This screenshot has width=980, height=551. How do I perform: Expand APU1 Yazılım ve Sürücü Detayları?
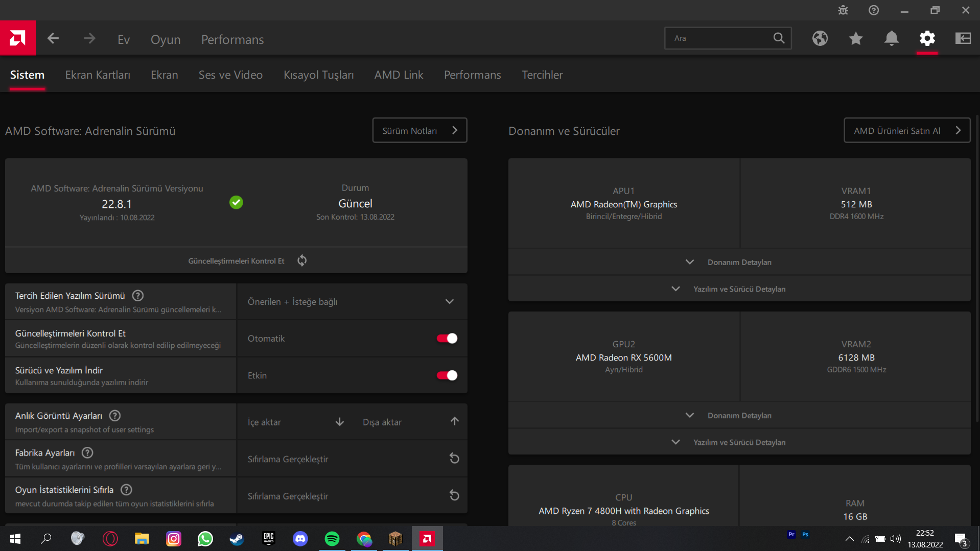click(739, 289)
